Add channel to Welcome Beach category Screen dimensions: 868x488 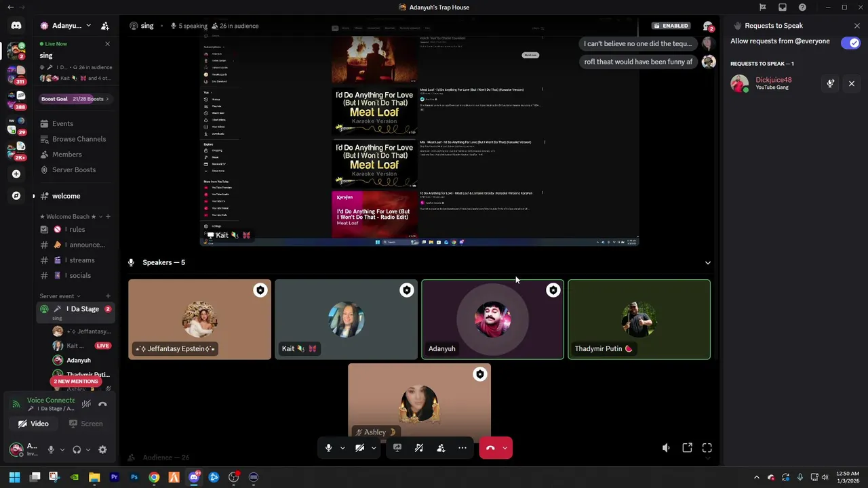108,217
